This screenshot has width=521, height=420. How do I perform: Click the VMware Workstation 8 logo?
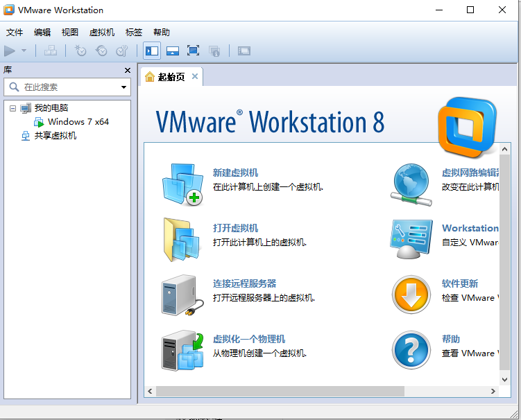pyautogui.click(x=467, y=128)
